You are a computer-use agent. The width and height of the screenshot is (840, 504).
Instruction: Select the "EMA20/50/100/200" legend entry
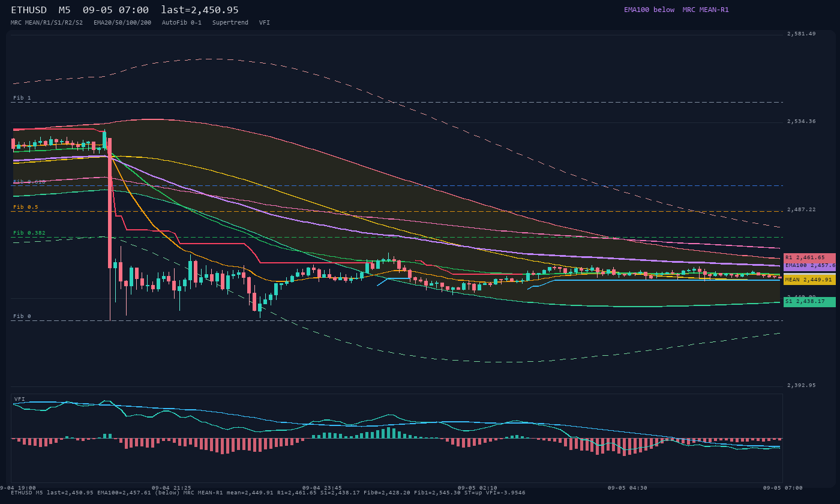tap(122, 23)
